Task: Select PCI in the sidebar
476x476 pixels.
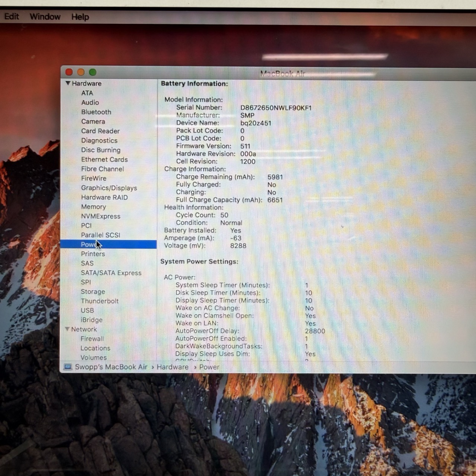Action: 86,226
